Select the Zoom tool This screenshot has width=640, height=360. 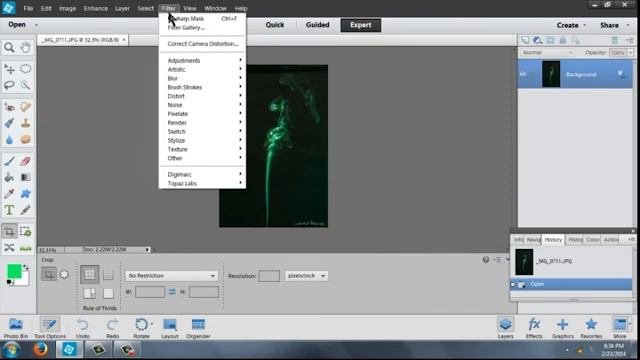coord(9,47)
